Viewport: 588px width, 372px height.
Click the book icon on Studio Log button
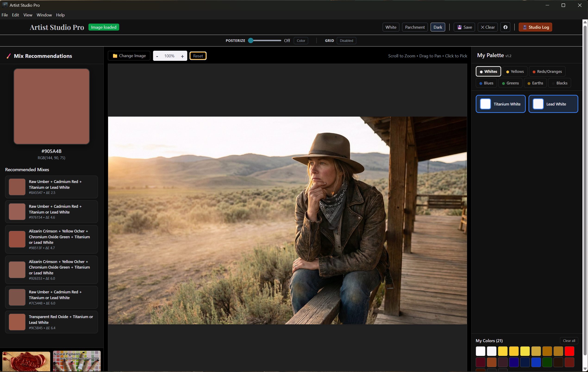[525, 27]
